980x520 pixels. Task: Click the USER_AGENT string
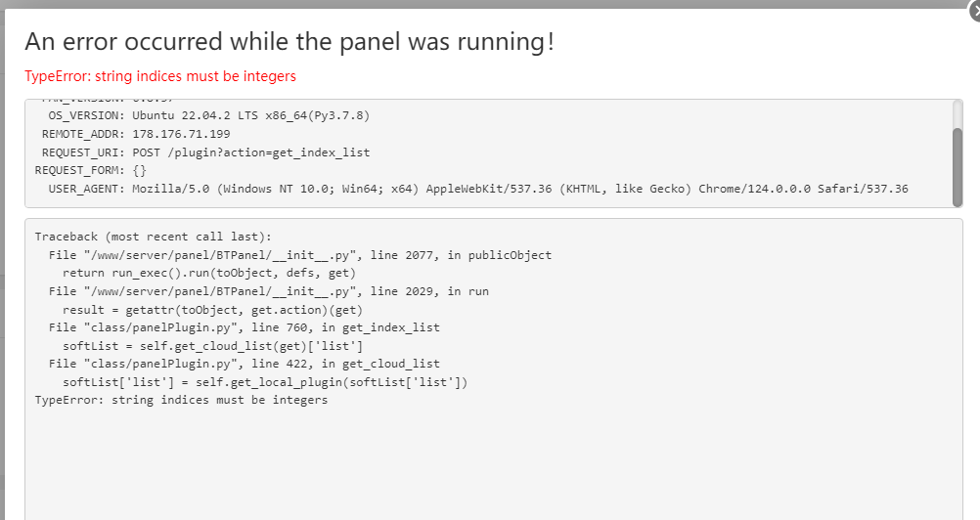coord(519,189)
